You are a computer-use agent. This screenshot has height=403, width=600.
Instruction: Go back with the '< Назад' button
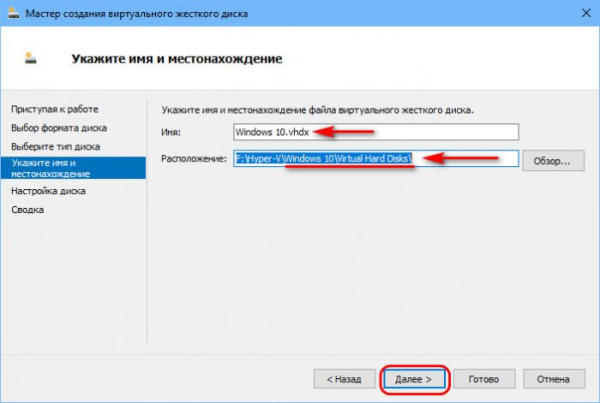[x=343, y=379]
